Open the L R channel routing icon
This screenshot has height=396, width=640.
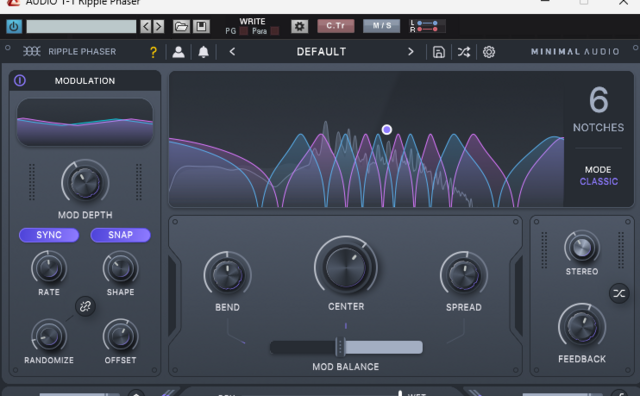tap(427, 26)
